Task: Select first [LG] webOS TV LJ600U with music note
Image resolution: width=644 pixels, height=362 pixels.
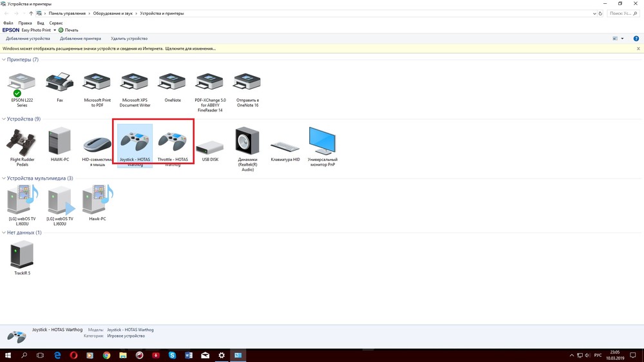Action: tap(22, 205)
